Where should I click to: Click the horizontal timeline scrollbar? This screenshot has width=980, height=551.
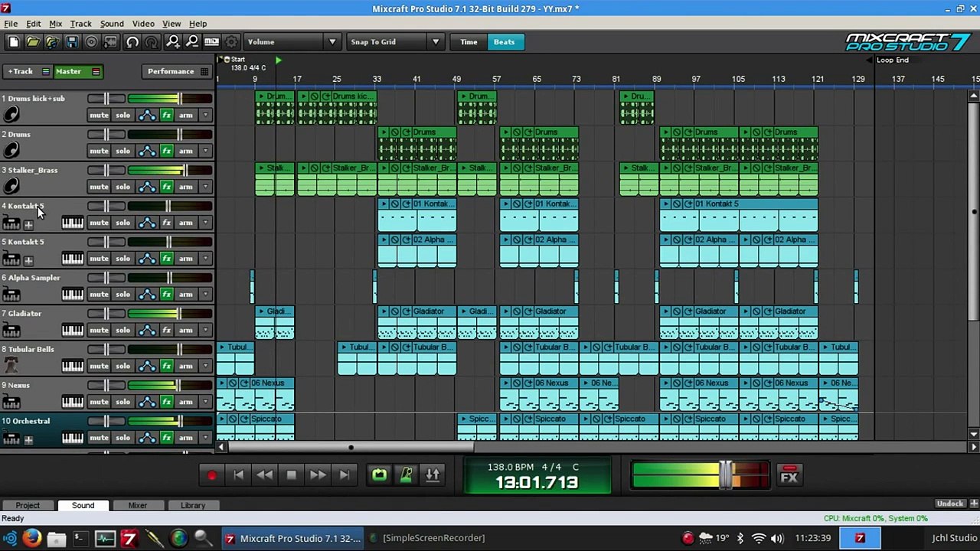click(351, 448)
